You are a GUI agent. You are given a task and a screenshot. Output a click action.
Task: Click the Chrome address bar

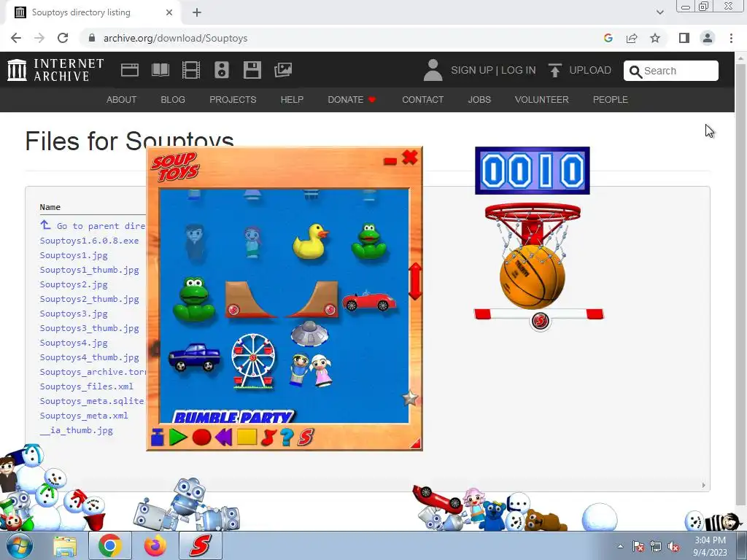[x=343, y=38]
